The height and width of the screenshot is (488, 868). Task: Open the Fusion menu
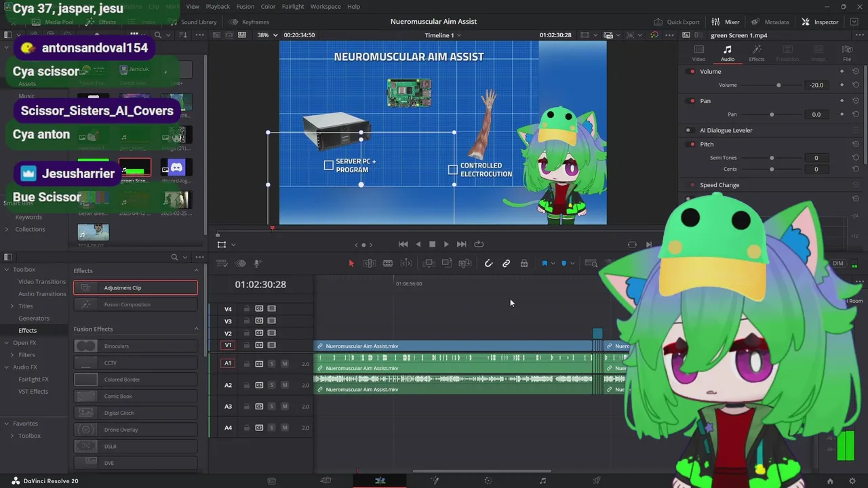click(x=245, y=6)
